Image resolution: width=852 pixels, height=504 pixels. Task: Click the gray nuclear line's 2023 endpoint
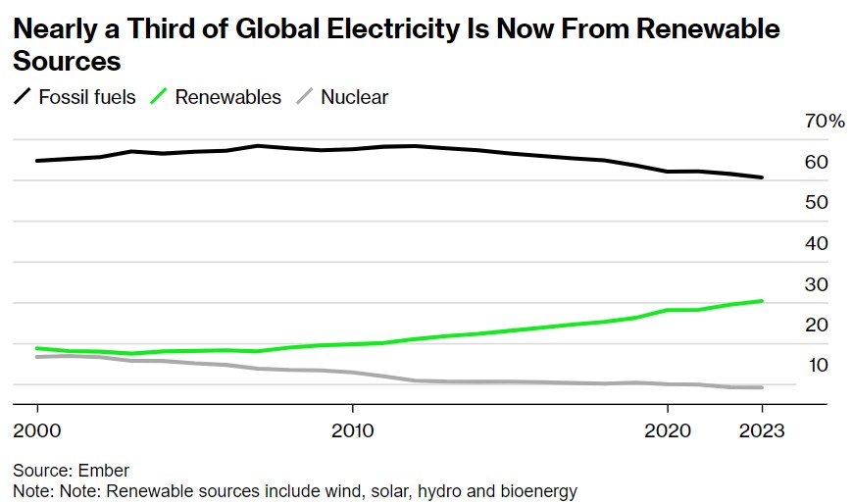[x=762, y=387]
